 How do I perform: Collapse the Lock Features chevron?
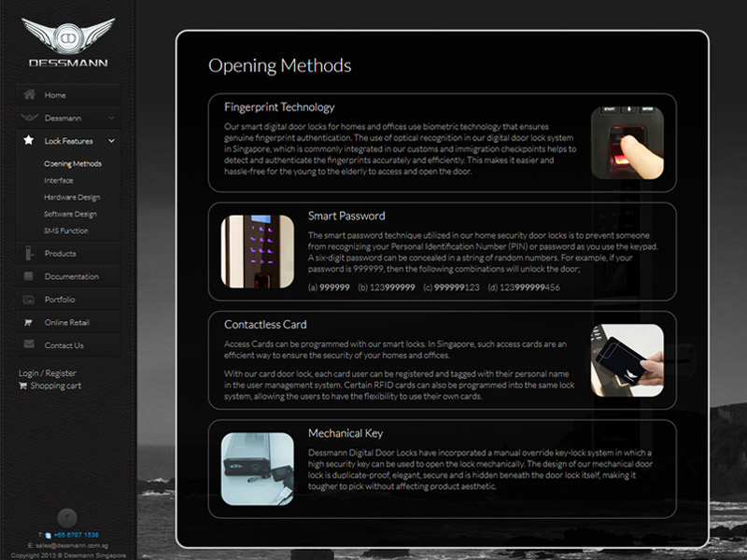coord(111,141)
